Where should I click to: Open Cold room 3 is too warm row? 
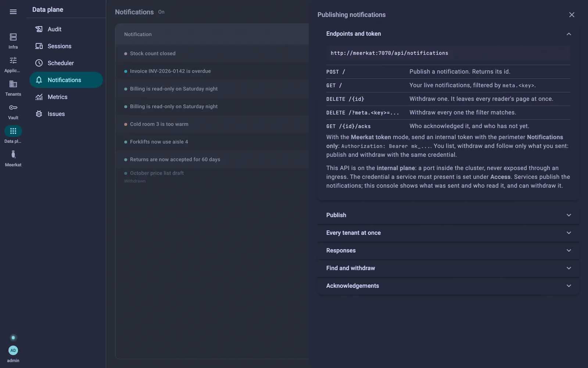tap(212, 124)
